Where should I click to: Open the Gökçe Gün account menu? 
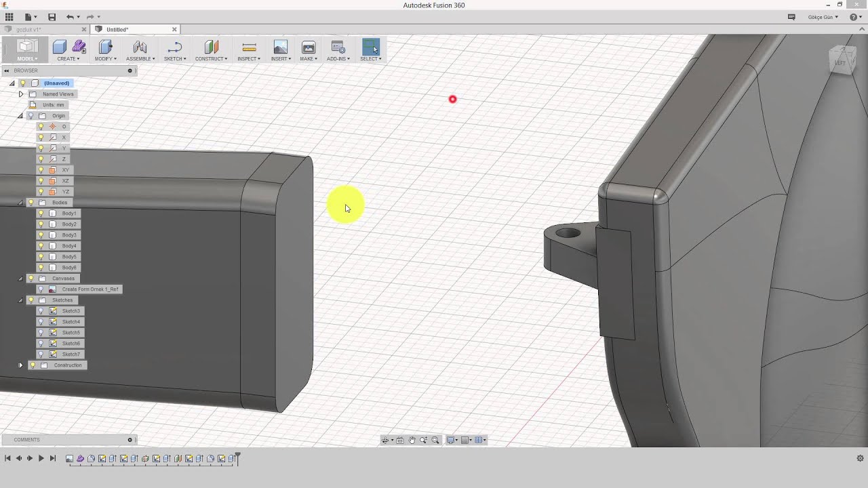823,17
